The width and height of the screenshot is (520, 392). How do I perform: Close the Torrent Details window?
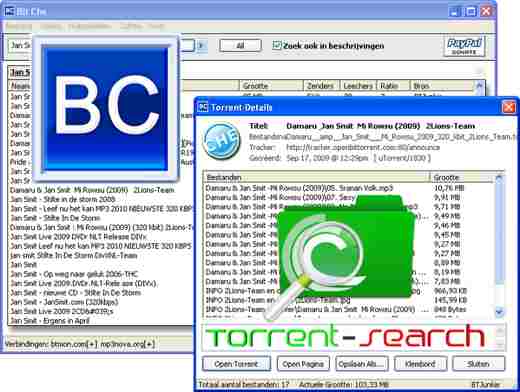[509, 107]
